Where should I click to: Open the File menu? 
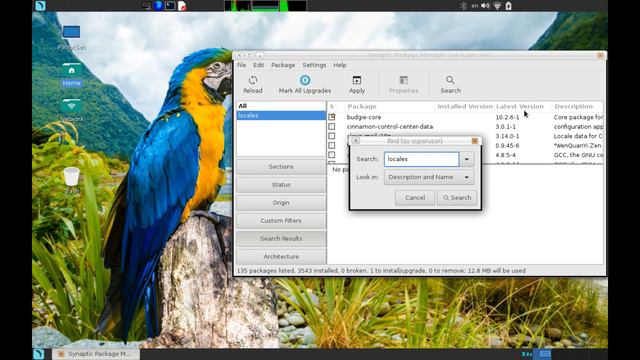[242, 65]
